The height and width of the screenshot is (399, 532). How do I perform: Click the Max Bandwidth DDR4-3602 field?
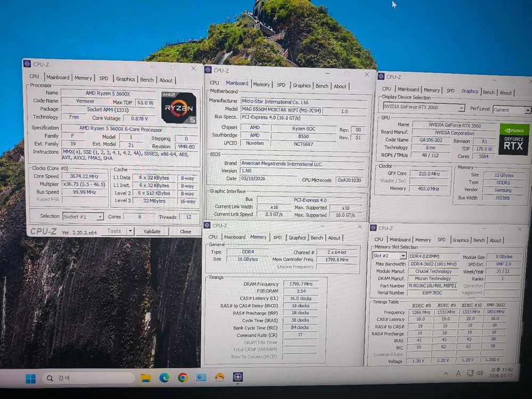433,264
